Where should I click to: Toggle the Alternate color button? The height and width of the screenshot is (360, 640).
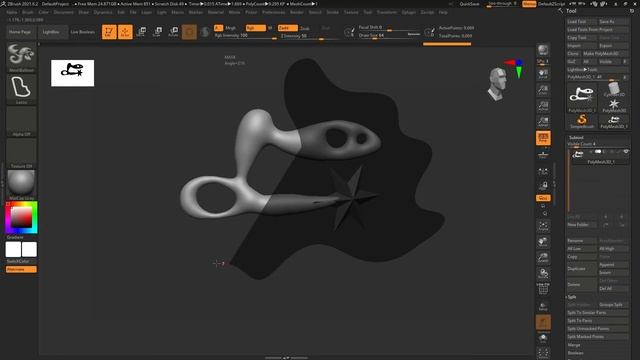tap(21, 269)
